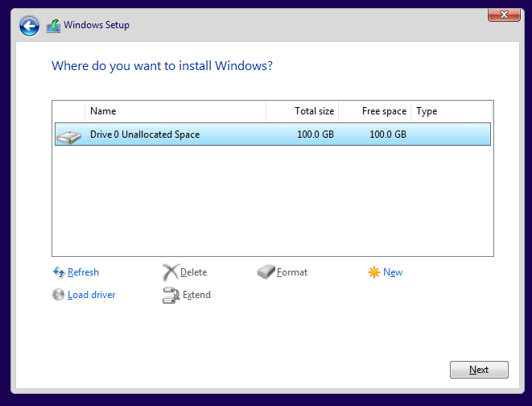Click the New starburst icon
The image size is (532, 406).
click(374, 272)
